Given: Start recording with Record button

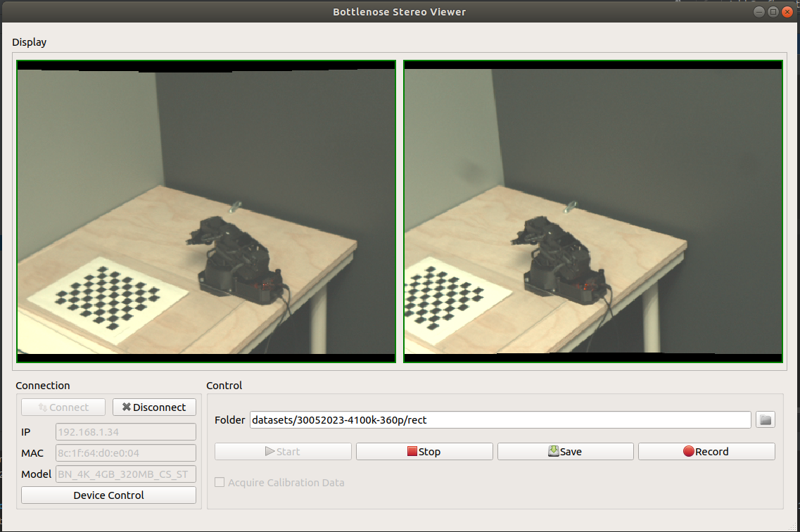Looking at the screenshot, I should pos(706,451).
